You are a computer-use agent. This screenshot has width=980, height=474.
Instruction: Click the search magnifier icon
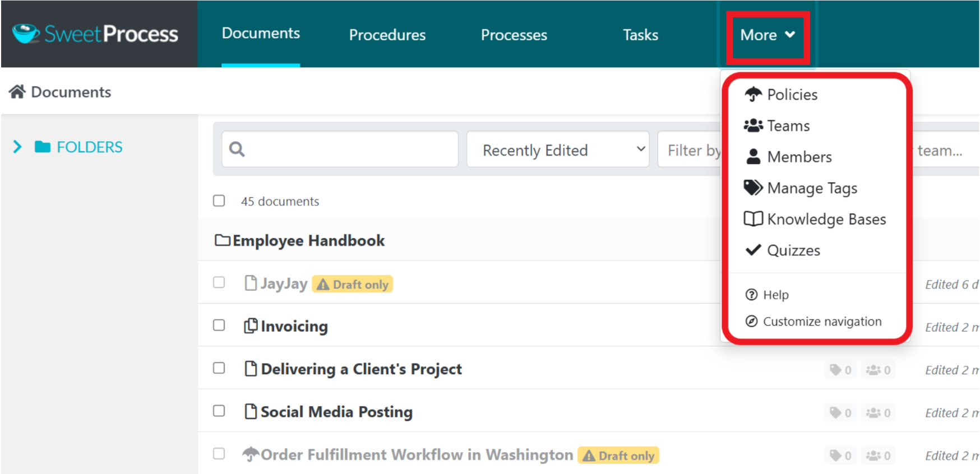pos(237,149)
